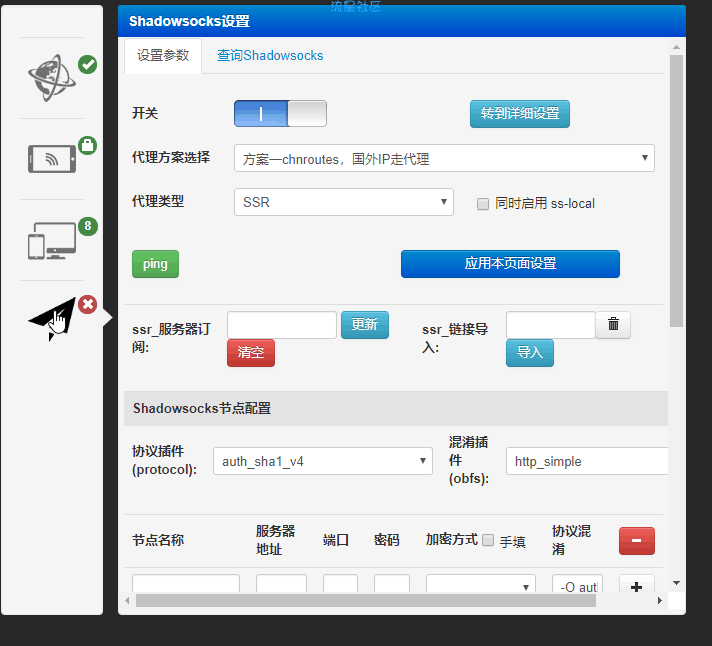This screenshot has height=646, width=712.
Task: Click the 应用本页面设置 button
Action: pyautogui.click(x=510, y=264)
